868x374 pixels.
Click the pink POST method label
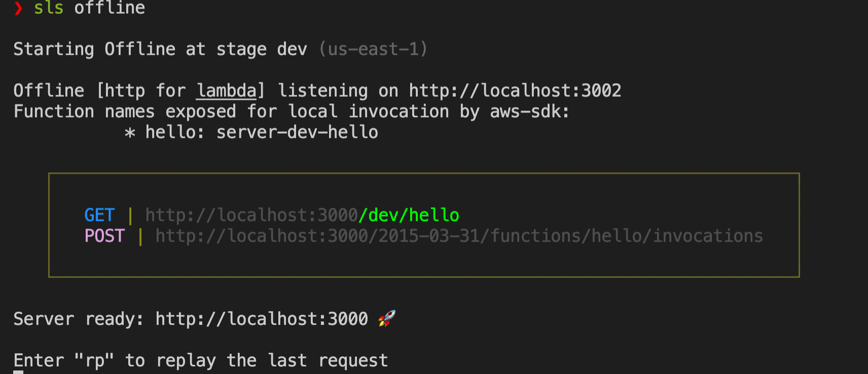tap(104, 236)
